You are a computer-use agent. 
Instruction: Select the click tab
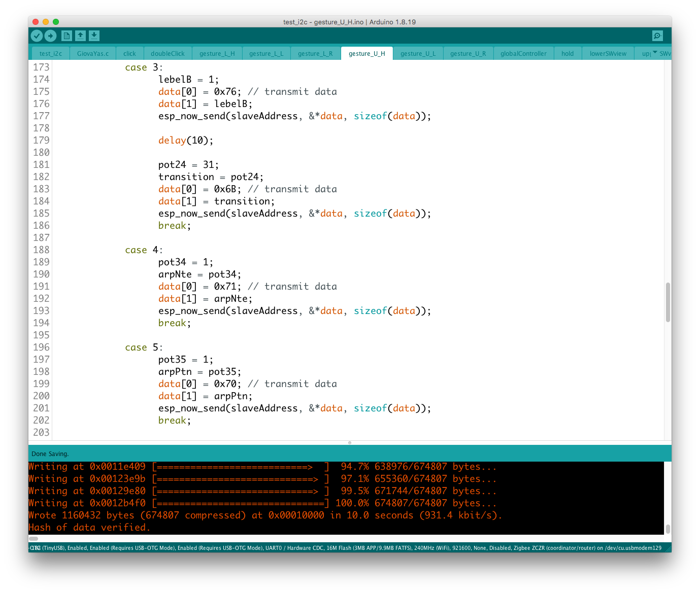(x=129, y=54)
